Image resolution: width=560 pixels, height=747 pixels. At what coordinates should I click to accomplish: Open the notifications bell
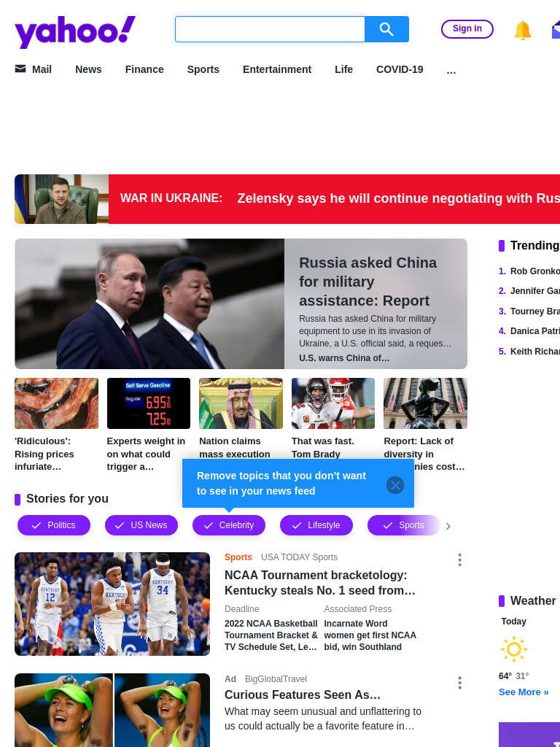click(x=522, y=30)
